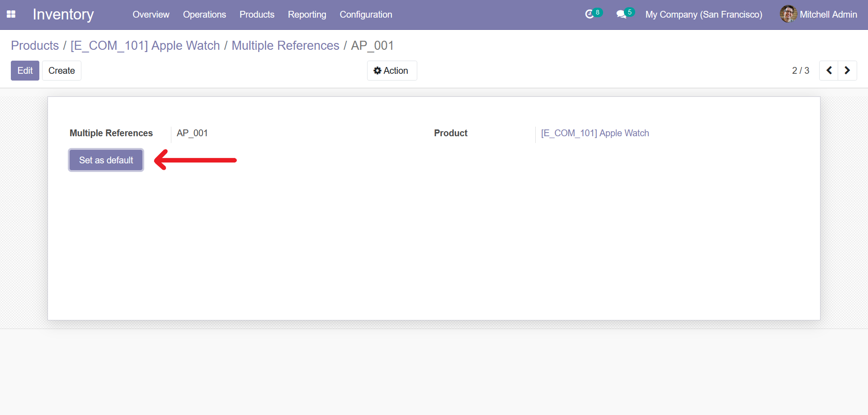Click Mitchell Admin avatar picture
This screenshot has height=415, width=868.
coord(788,14)
